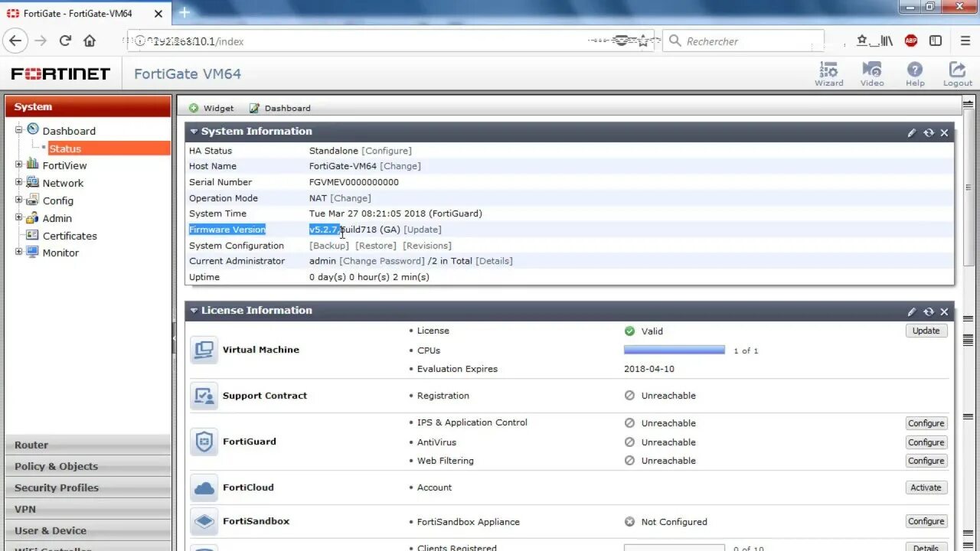Screen dimensions: 980x551
Task: Edit the System Information widget (pencil icon)
Action: point(912,132)
